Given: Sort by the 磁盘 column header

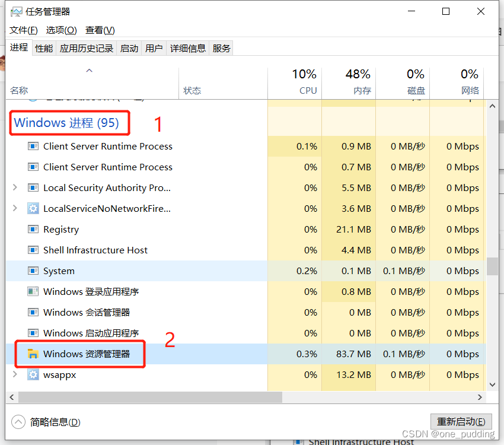Looking at the screenshot, I should pyautogui.click(x=403, y=83).
